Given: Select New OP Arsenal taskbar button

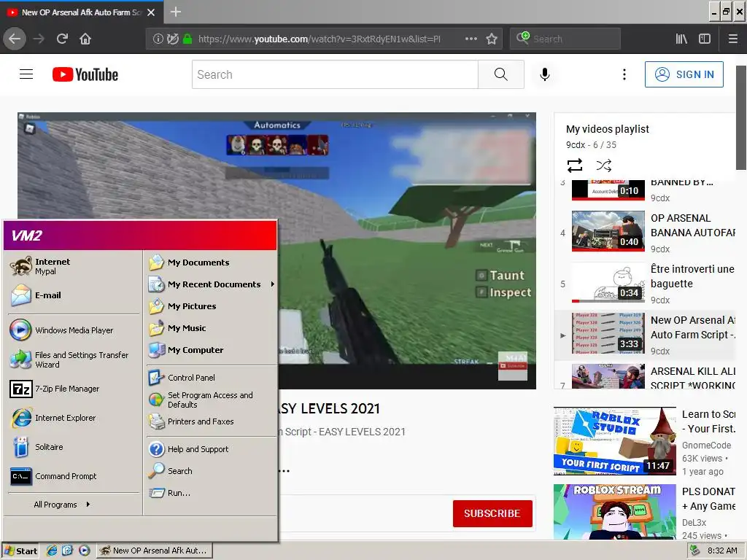Looking at the screenshot, I should coord(155,551).
